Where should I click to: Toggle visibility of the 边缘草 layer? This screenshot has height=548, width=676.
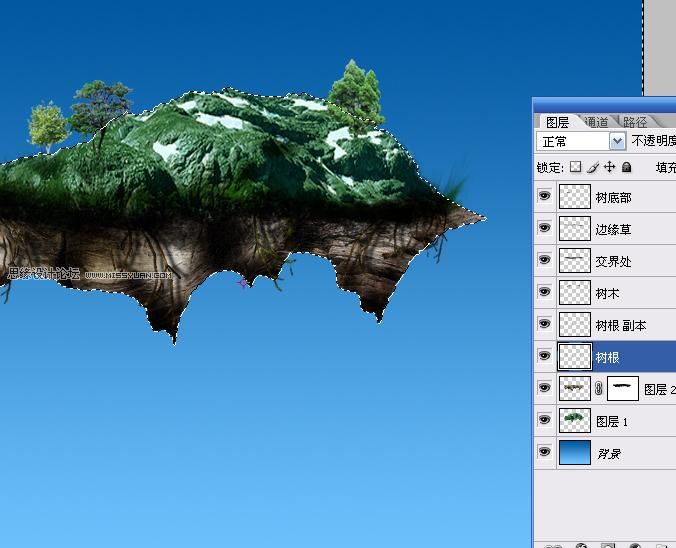point(545,228)
